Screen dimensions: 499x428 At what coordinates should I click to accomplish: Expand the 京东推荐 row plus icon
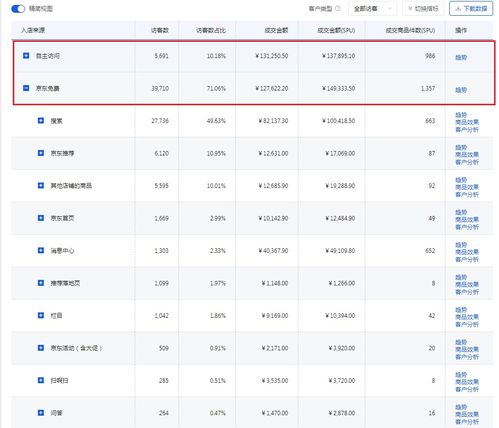(41, 153)
